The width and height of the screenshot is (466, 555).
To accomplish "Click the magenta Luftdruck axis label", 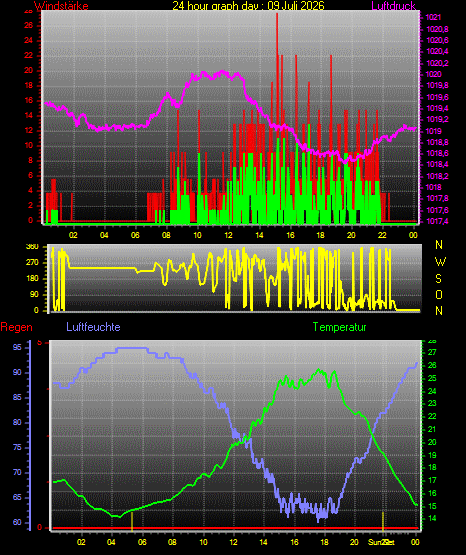I will (x=393, y=5).
